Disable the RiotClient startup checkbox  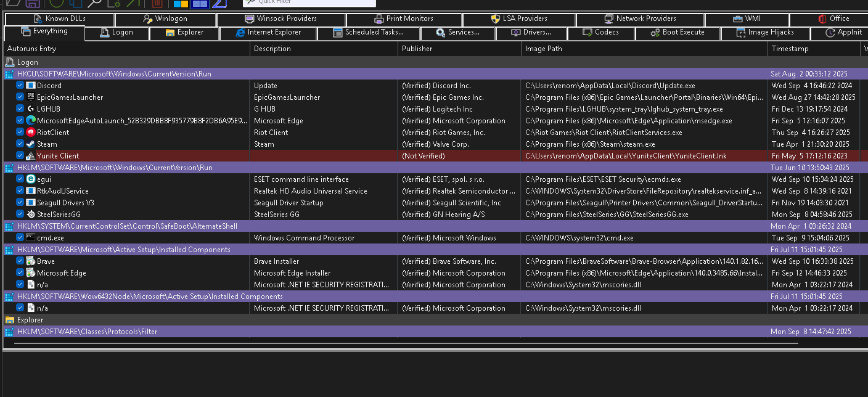tap(20, 133)
